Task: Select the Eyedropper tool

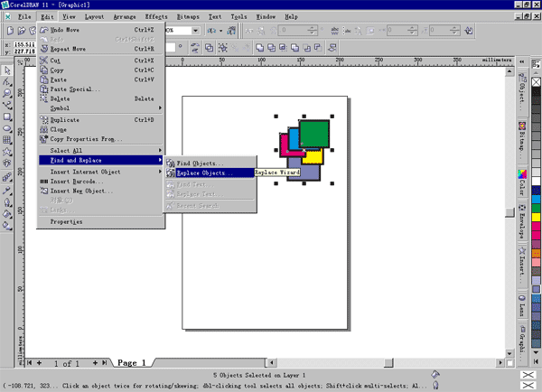Action: tap(7, 191)
